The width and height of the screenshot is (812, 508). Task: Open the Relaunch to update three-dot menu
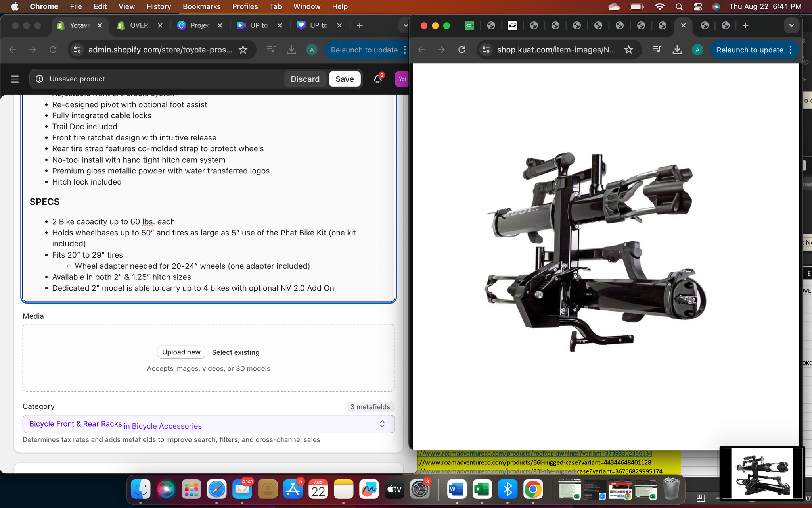click(791, 50)
